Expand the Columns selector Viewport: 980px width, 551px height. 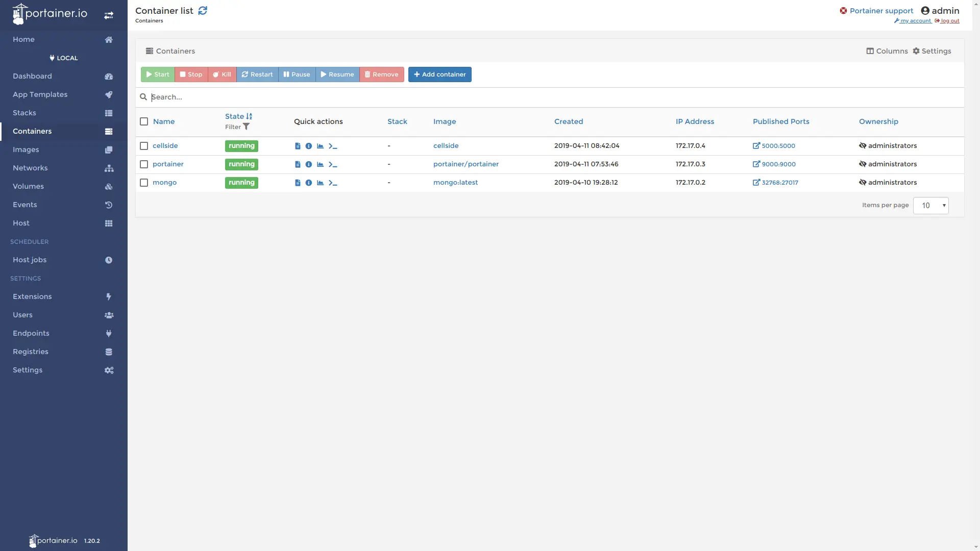887,51
